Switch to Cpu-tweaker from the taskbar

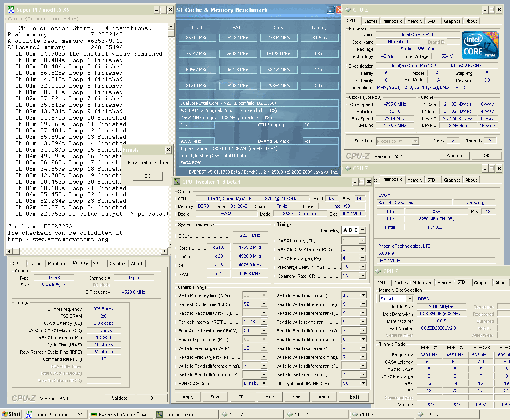click(186, 414)
